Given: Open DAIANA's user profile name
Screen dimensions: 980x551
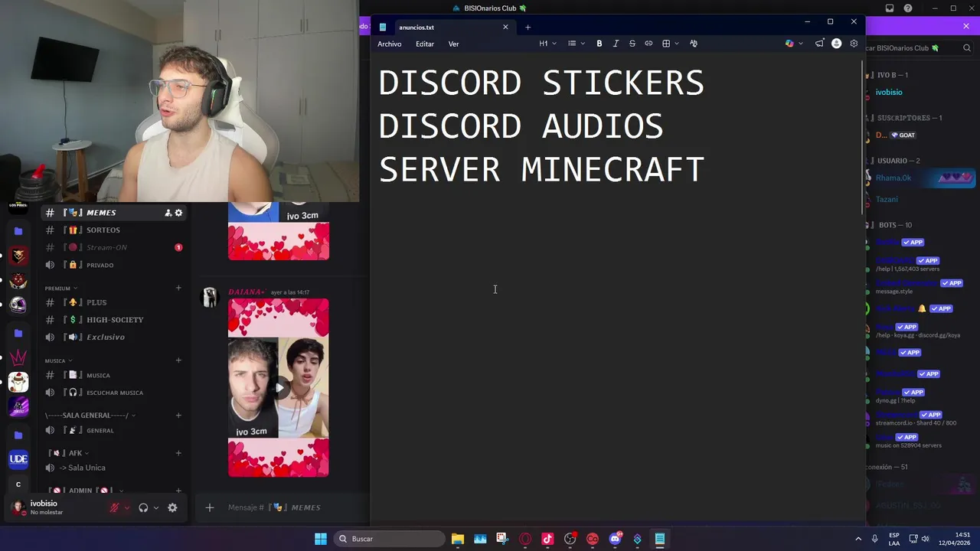Looking at the screenshot, I should (247, 292).
